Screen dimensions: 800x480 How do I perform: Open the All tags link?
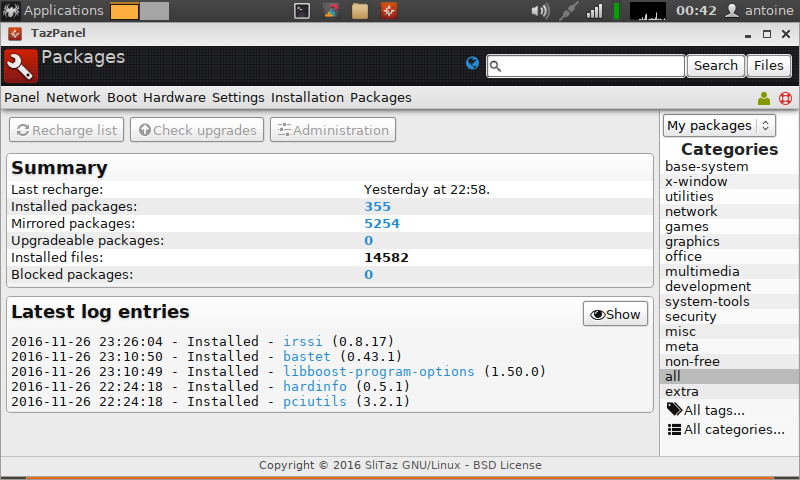706,410
